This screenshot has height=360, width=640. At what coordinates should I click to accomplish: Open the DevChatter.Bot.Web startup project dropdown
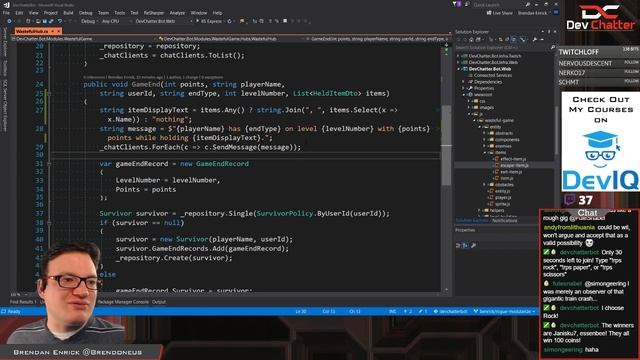[x=163, y=21]
